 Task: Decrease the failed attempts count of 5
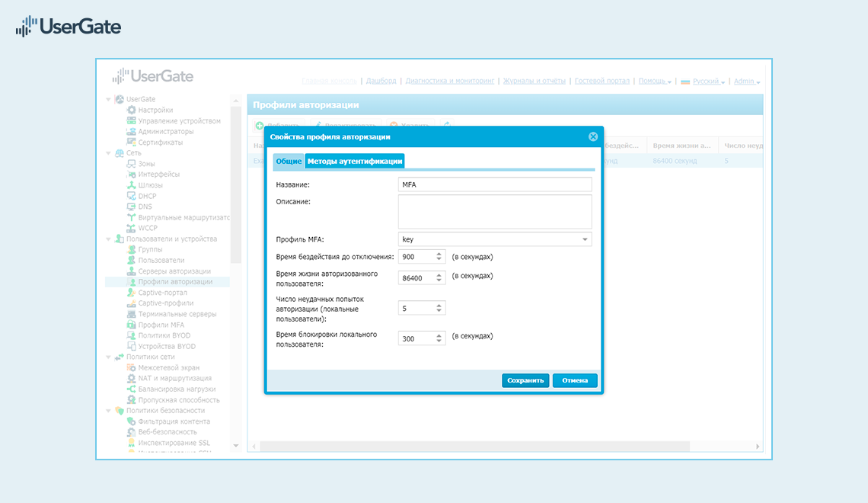click(x=439, y=311)
